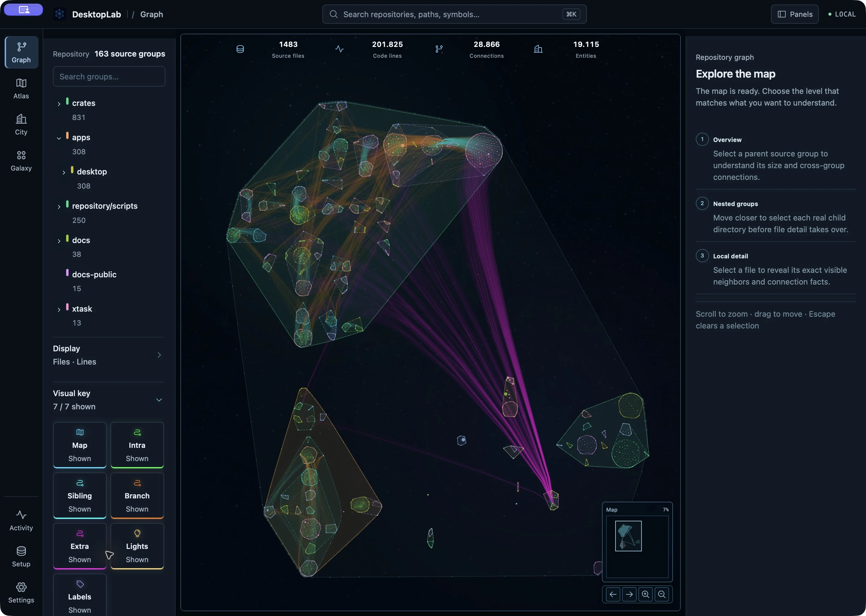Click the Entities building icon
Screen dimensions: 866x616
(x=538, y=49)
